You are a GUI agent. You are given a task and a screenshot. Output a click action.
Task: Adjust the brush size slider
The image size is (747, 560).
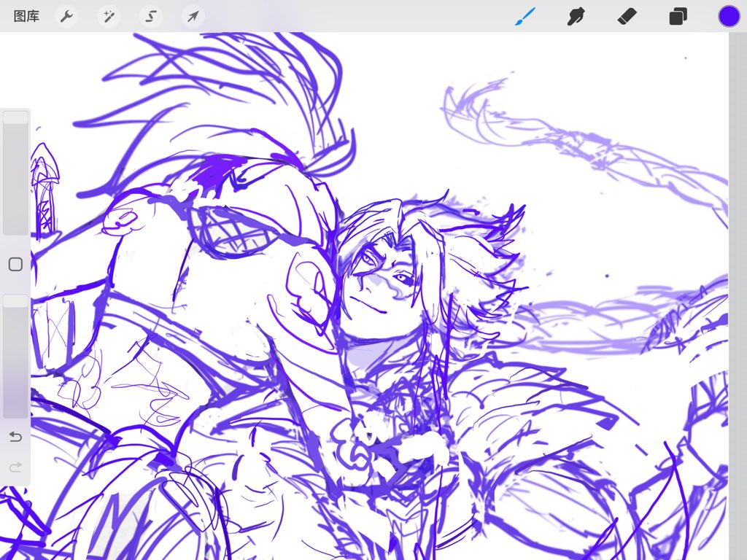[16, 172]
